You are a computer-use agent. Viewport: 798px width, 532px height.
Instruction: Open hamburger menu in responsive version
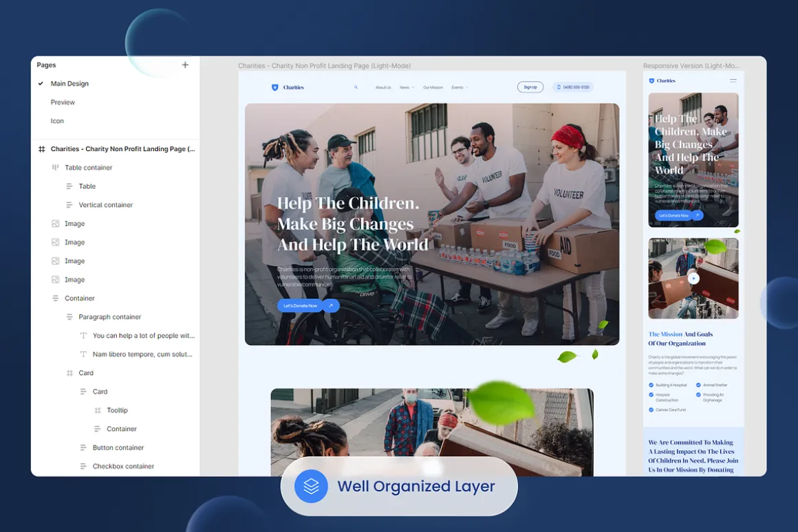pyautogui.click(x=733, y=80)
